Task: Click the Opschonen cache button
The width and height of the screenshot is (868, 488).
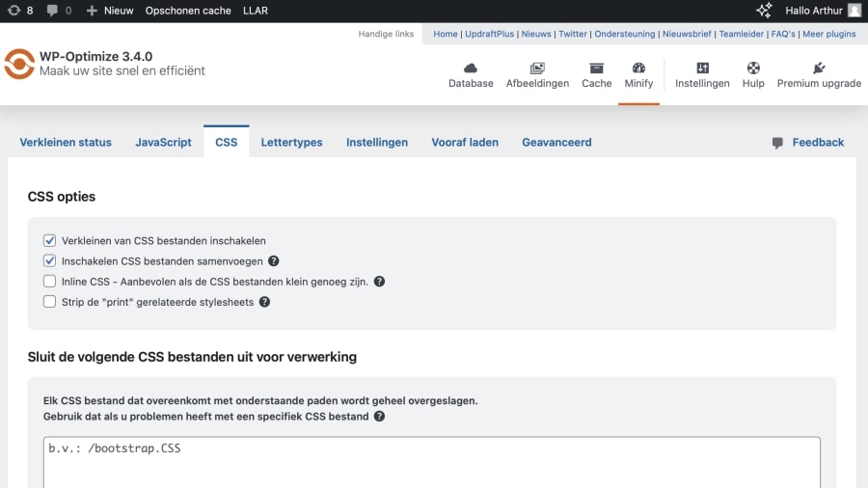Action: (188, 11)
